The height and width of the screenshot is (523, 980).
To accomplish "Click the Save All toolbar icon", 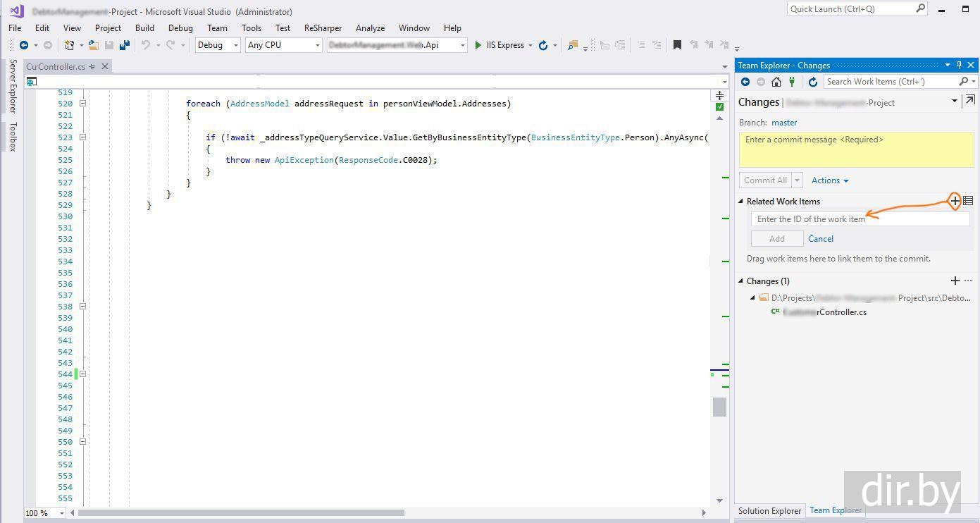I will (124, 45).
